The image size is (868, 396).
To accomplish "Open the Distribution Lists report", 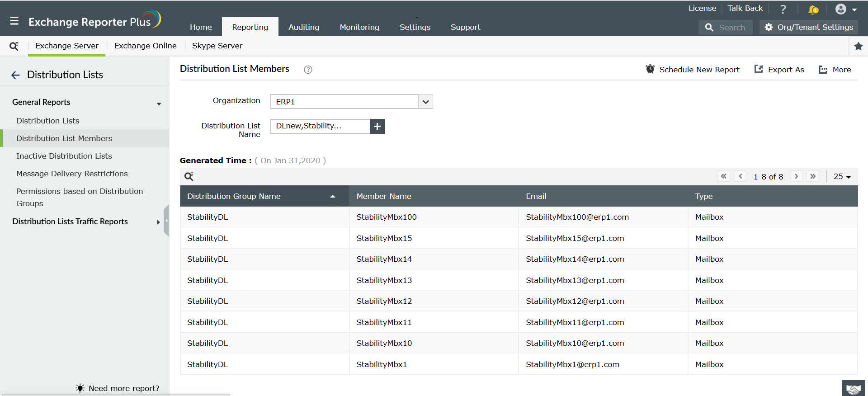I will click(x=48, y=121).
